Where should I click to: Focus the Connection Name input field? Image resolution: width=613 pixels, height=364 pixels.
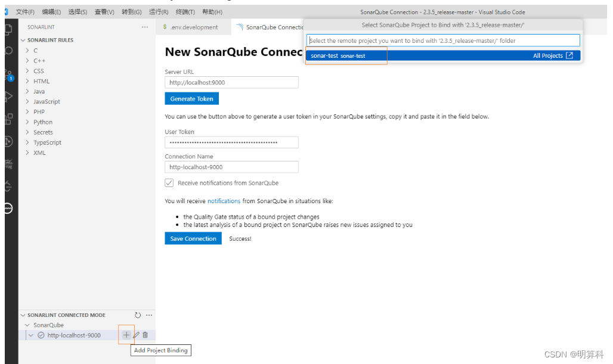point(231,167)
